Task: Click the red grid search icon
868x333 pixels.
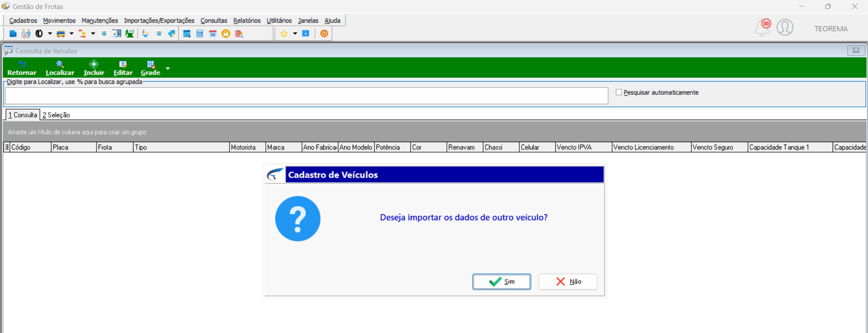Action: click(239, 34)
